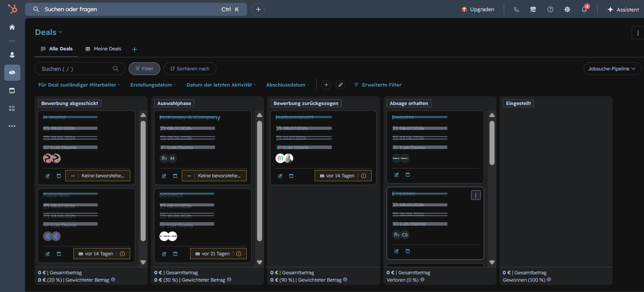Go to Home in the sidebar
The width and height of the screenshot is (644, 292).
click(12, 27)
